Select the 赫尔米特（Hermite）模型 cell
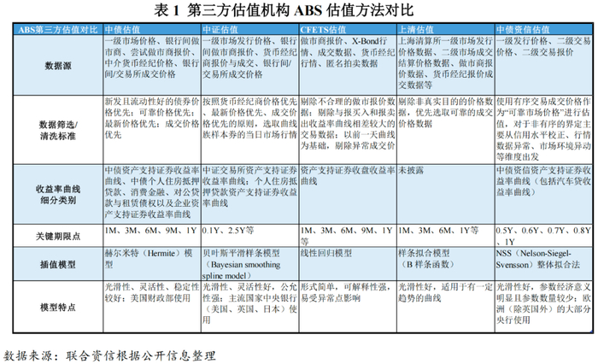 coord(152,264)
